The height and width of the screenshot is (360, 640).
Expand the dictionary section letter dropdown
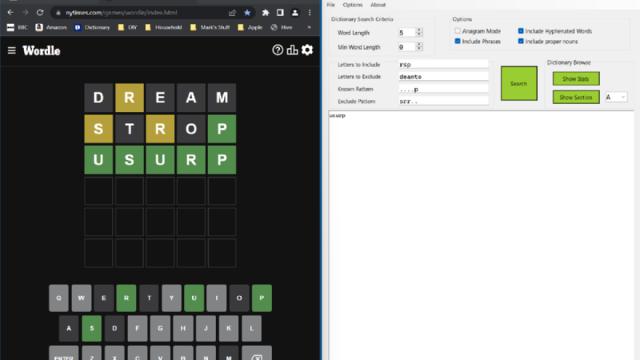(616, 97)
